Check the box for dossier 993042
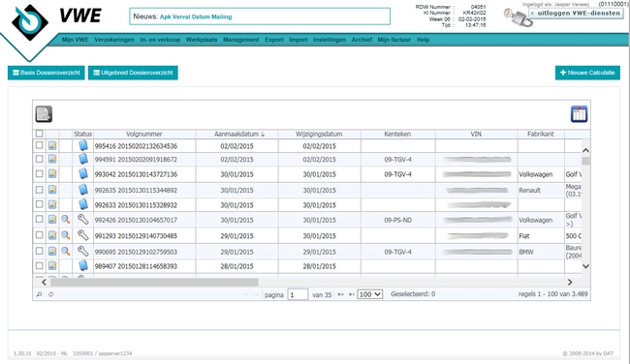Viewport: 630px width, 364px height. tap(39, 174)
